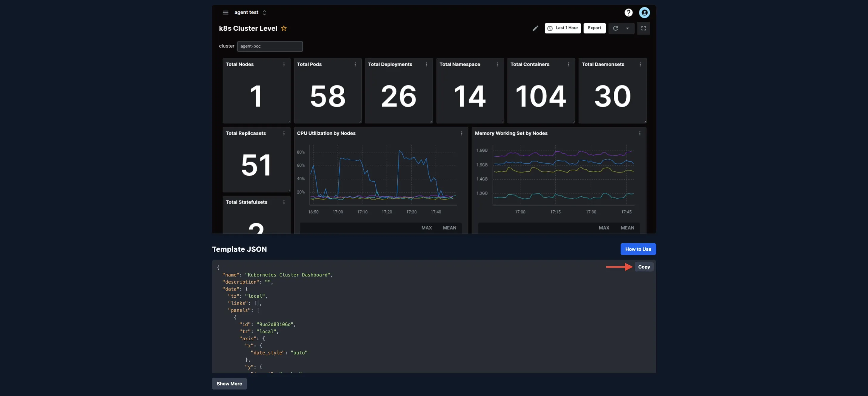This screenshot has width=868, height=396.
Task: Click the Total Deployments value 26
Action: 399,96
